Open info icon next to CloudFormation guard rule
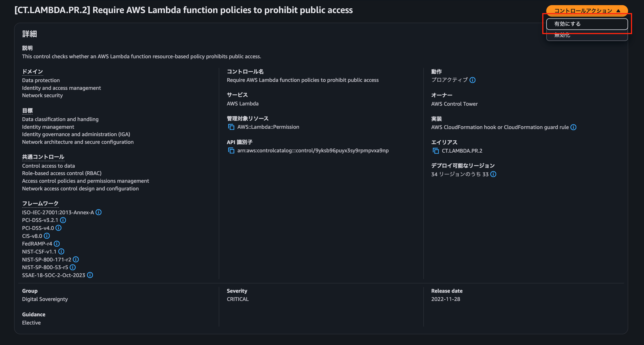This screenshot has width=644, height=345. (573, 127)
